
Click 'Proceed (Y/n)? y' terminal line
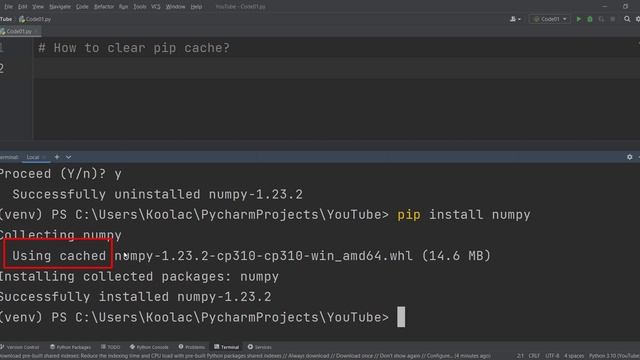coord(61,174)
